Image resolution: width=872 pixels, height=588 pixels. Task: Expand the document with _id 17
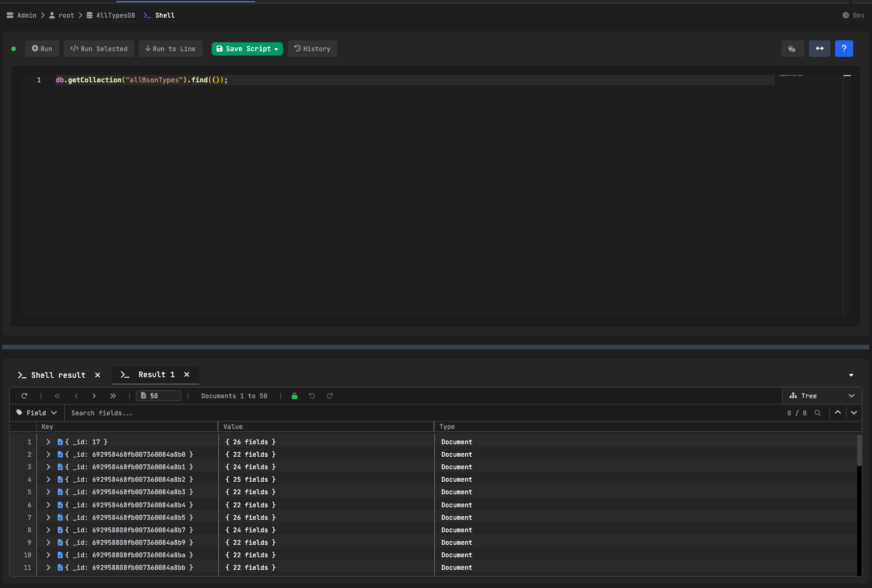(48, 441)
